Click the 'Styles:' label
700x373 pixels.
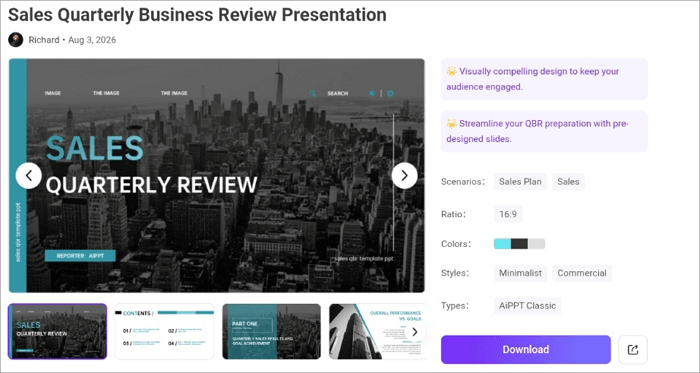click(x=455, y=273)
